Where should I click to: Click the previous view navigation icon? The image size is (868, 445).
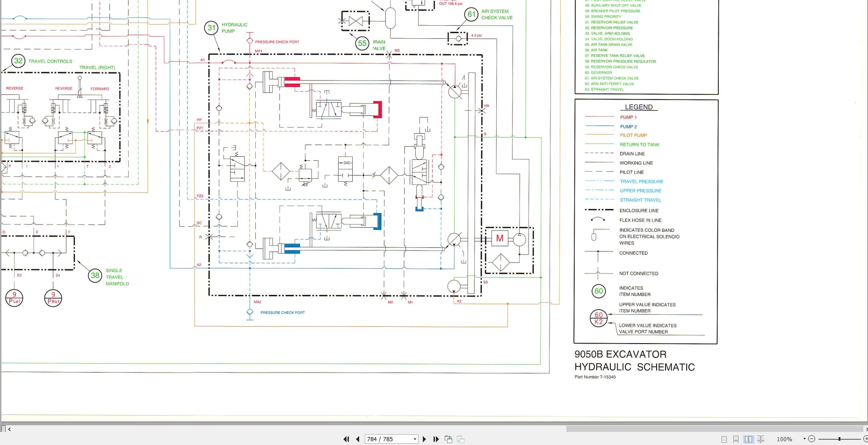[x=448, y=439]
